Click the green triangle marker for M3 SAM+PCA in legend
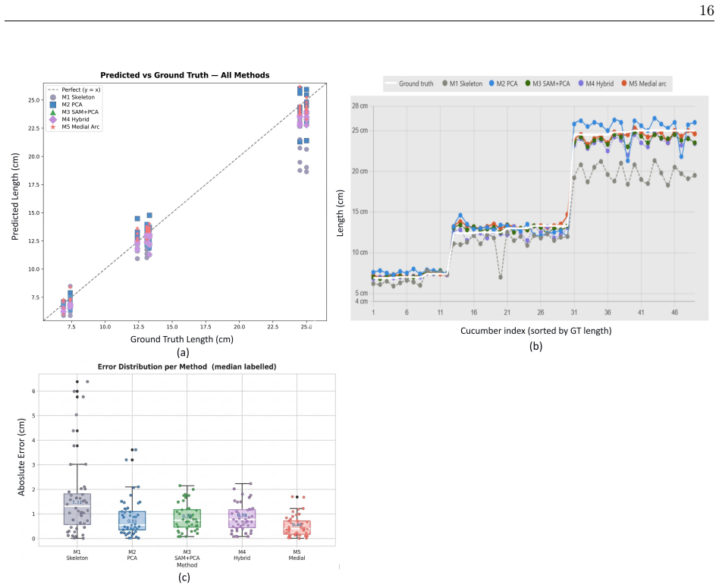 pos(53,112)
